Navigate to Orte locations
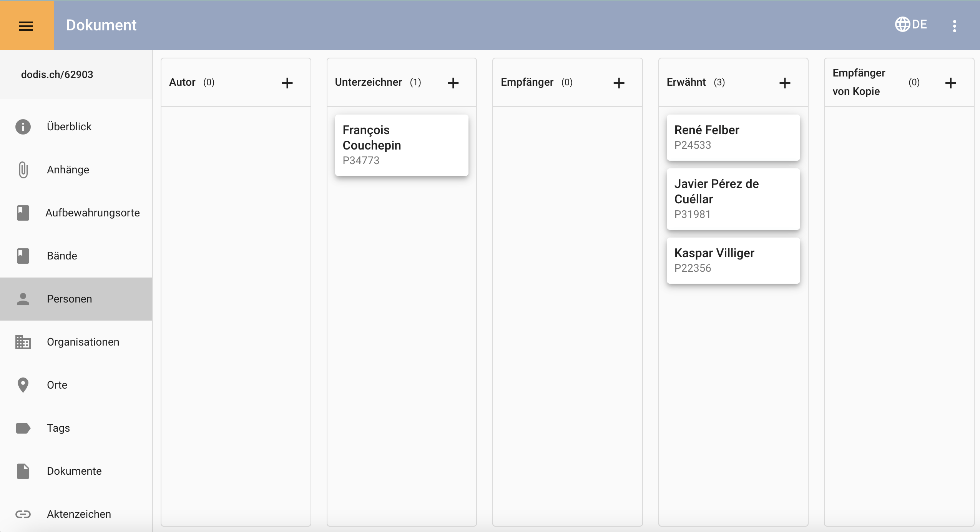The height and width of the screenshot is (532, 980). 57,385
